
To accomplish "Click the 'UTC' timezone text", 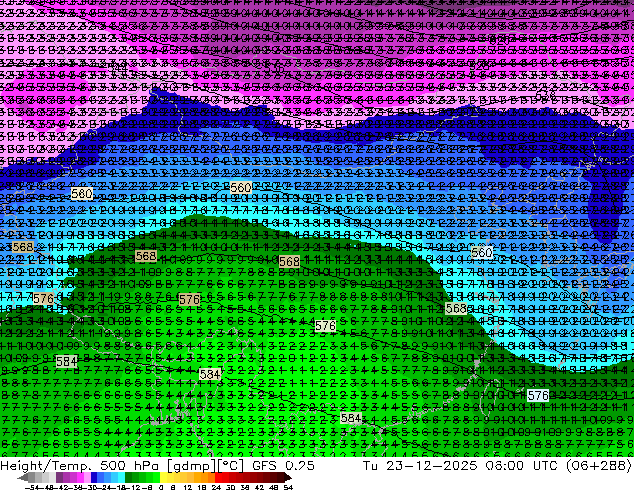I will pos(547,466).
